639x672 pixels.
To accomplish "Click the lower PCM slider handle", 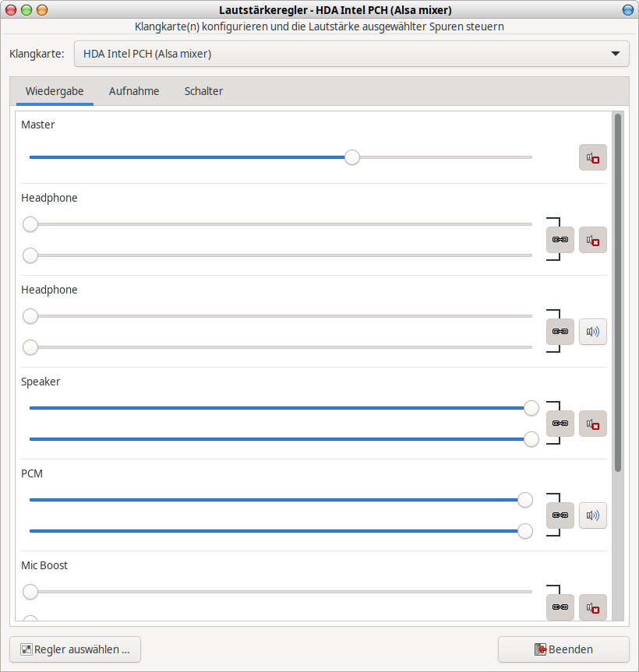I will [x=525, y=531].
